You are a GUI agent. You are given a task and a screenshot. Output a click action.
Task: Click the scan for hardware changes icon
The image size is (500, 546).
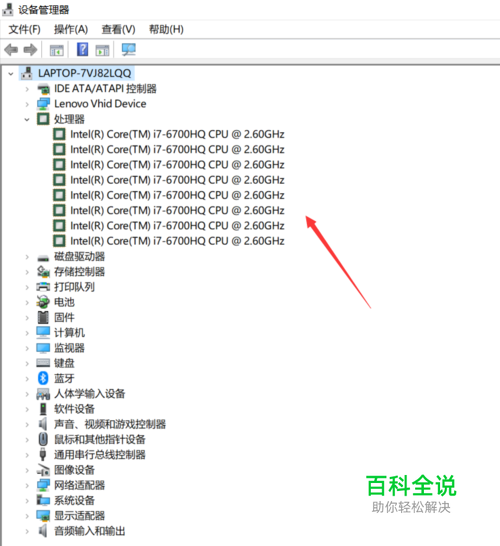point(128,49)
